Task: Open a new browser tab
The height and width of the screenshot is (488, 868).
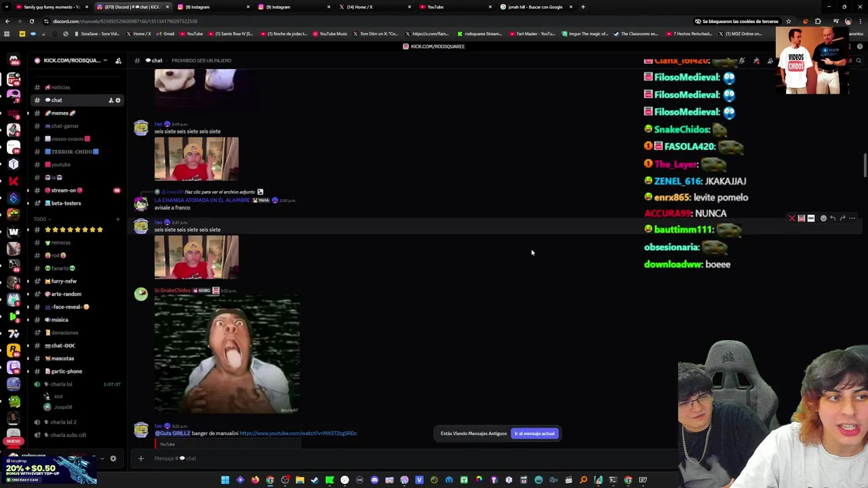Action: pyautogui.click(x=583, y=7)
